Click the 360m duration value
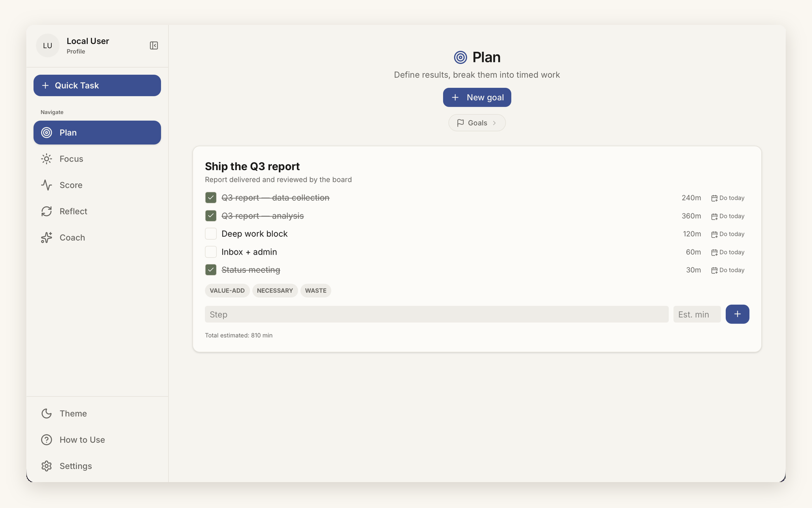Viewport: 812px width, 508px height. click(x=691, y=216)
